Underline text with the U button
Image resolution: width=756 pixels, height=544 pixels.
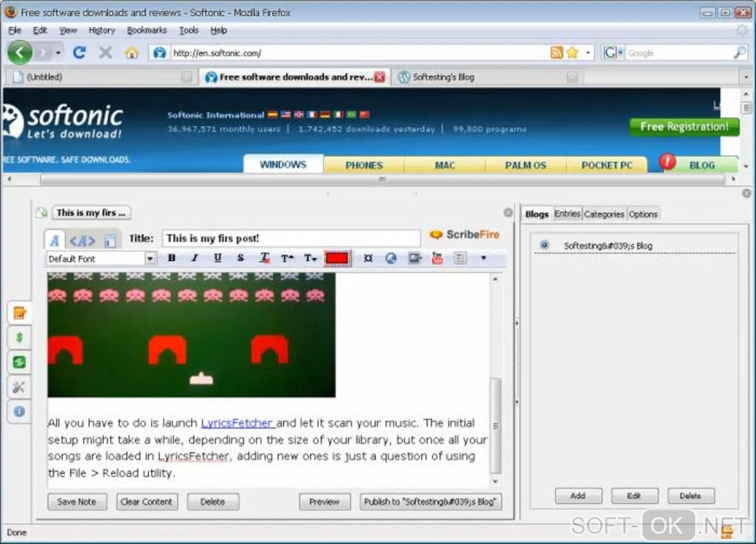tap(217, 258)
